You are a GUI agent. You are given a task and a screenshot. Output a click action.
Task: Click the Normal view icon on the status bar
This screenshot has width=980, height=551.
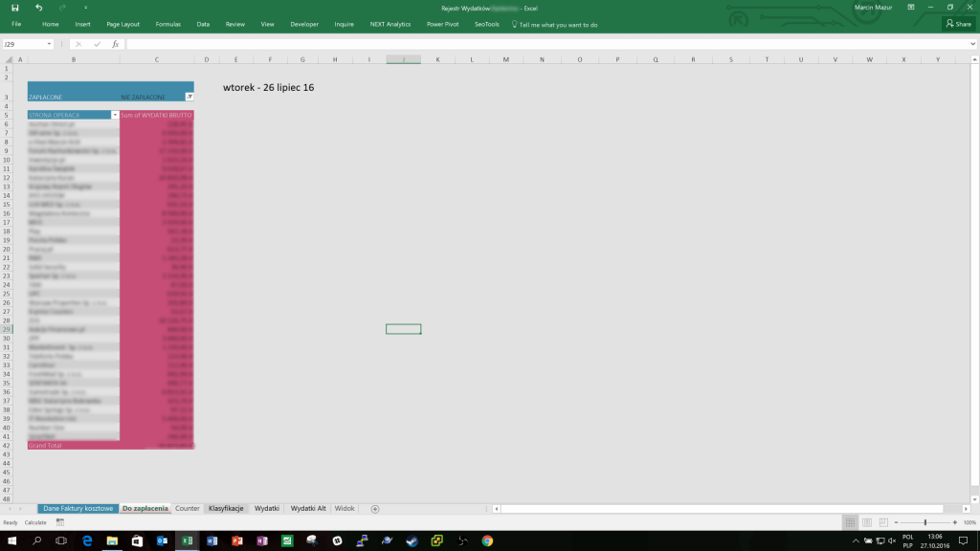click(850, 522)
